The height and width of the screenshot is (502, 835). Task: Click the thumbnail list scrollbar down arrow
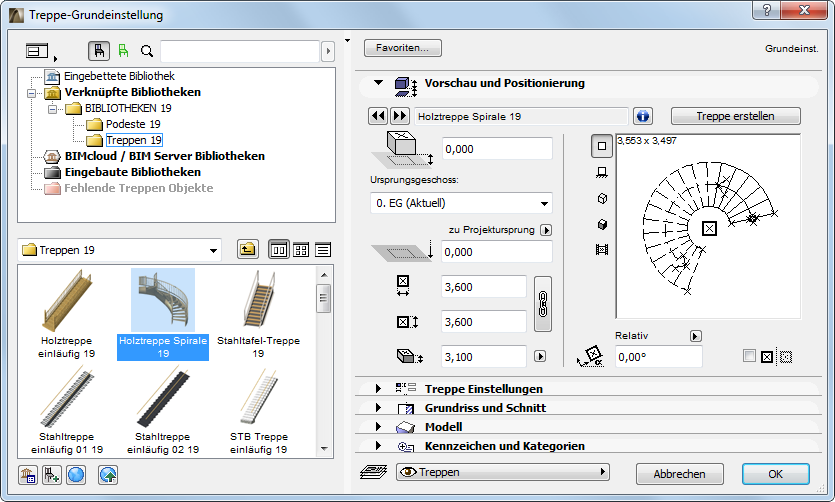point(324,449)
